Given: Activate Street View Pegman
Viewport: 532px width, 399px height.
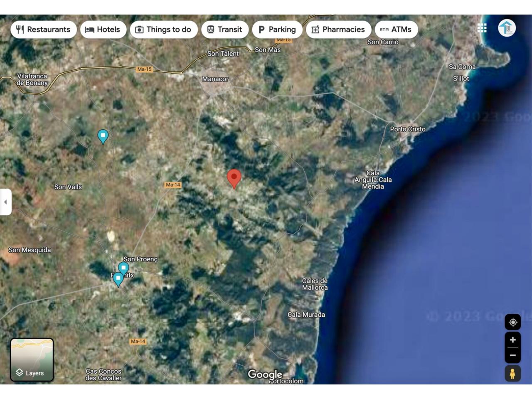Looking at the screenshot, I should (x=513, y=373).
